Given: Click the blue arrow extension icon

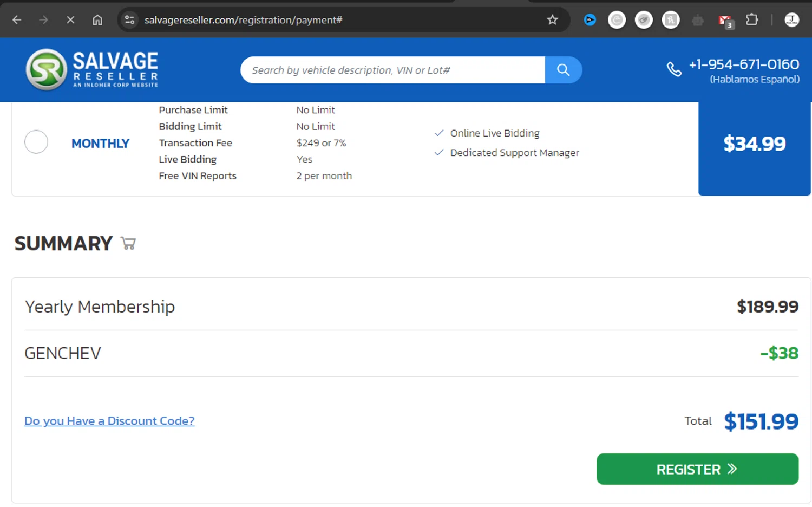Looking at the screenshot, I should (x=590, y=20).
